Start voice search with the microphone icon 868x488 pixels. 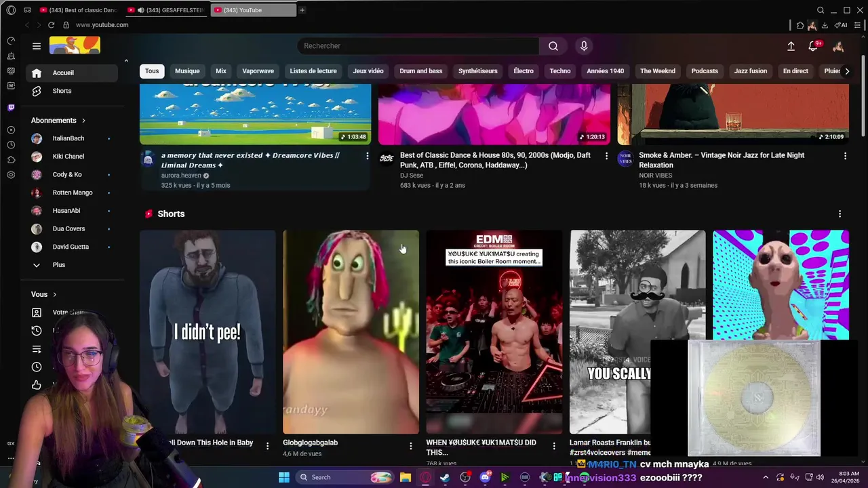pyautogui.click(x=584, y=46)
